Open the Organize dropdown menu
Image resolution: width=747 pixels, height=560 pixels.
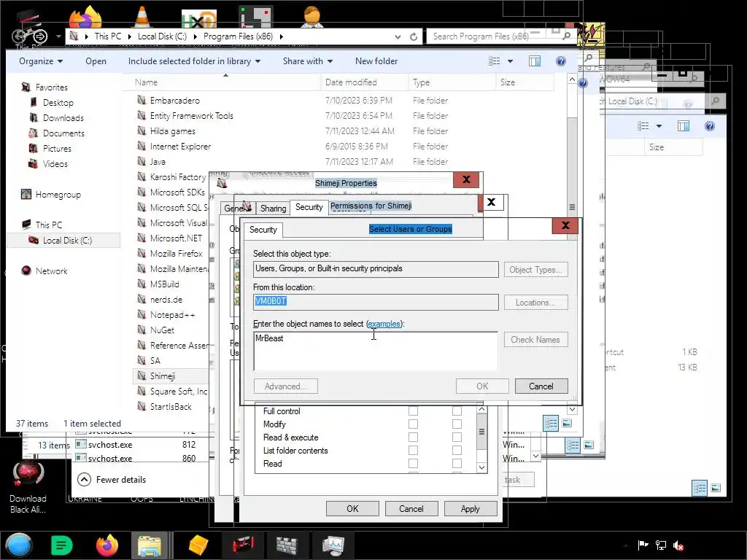[41, 61]
